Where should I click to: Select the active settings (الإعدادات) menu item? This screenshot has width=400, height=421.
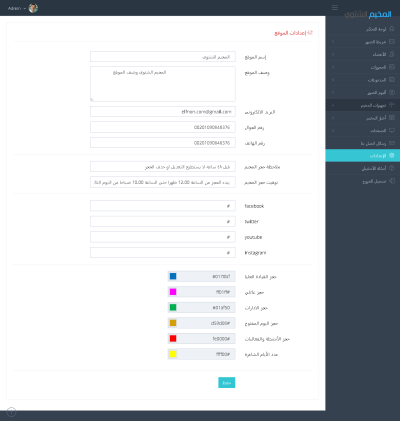pyautogui.click(x=363, y=156)
